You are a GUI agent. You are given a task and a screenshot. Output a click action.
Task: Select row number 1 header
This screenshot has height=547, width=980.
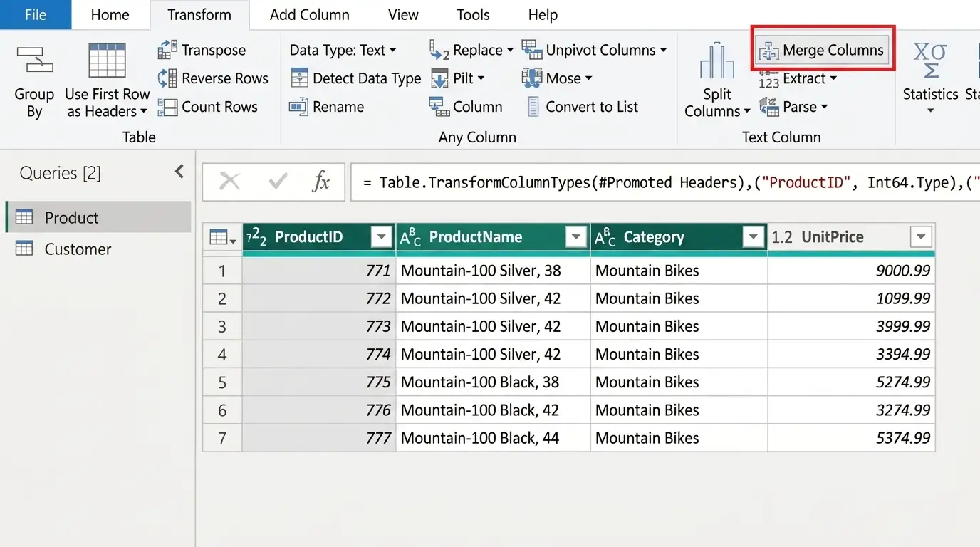tap(222, 271)
